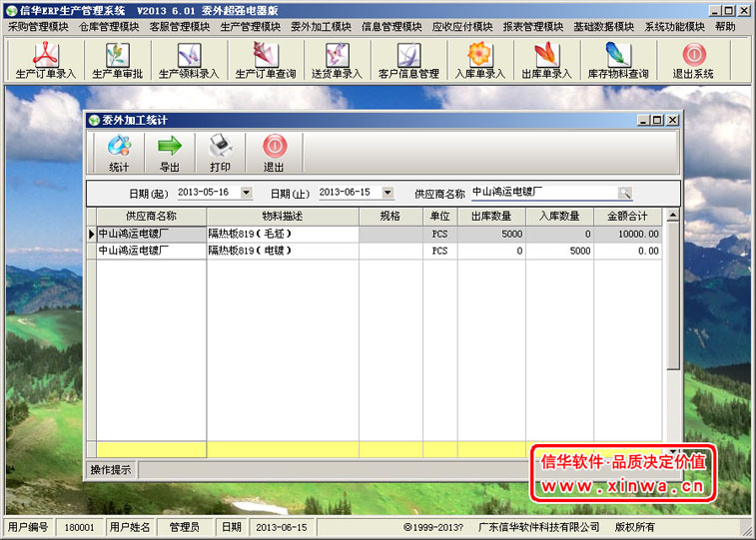
Task: Click 金额合计 column header
Action: pos(627,217)
